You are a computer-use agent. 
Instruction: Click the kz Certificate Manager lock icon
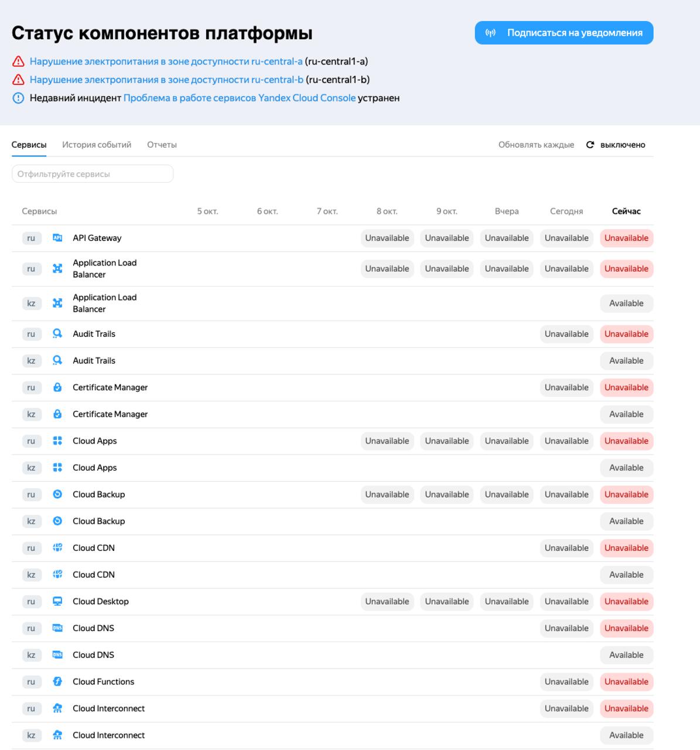57,414
